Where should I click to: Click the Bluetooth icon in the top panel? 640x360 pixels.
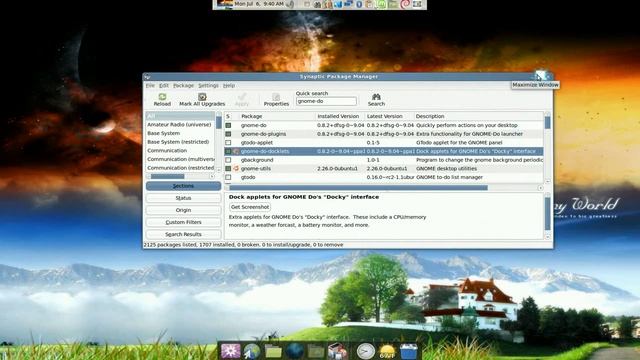pyautogui.click(x=359, y=4)
